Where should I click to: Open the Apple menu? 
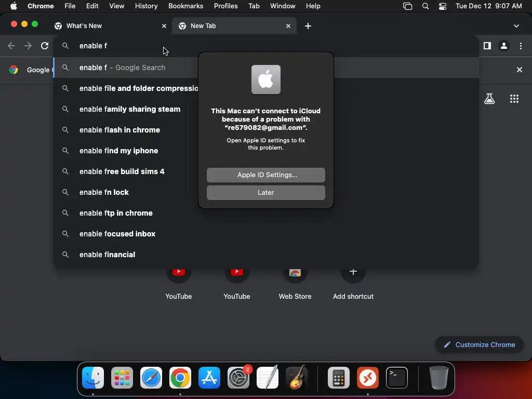coord(14,6)
